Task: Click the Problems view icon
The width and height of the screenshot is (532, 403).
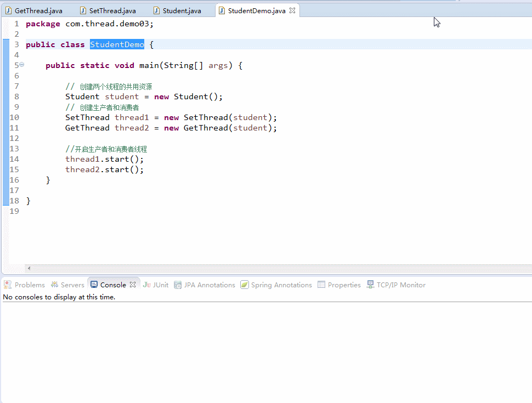Action: click(x=8, y=285)
